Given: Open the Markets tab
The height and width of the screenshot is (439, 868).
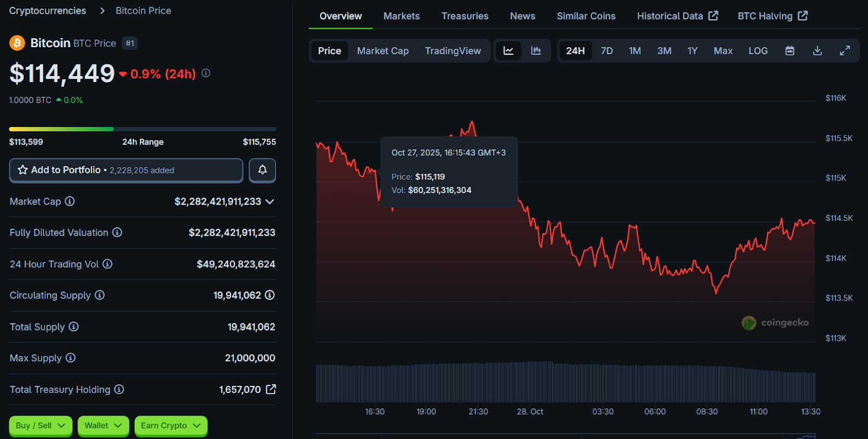Looking at the screenshot, I should click(401, 16).
